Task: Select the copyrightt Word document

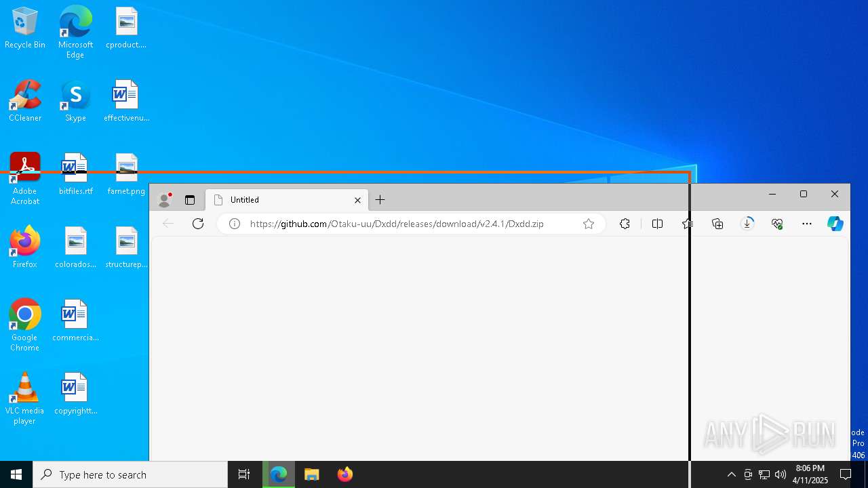Action: pos(75,394)
